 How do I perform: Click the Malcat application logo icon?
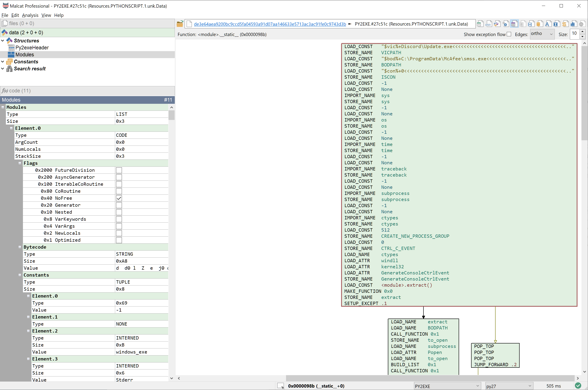[x=5, y=6]
